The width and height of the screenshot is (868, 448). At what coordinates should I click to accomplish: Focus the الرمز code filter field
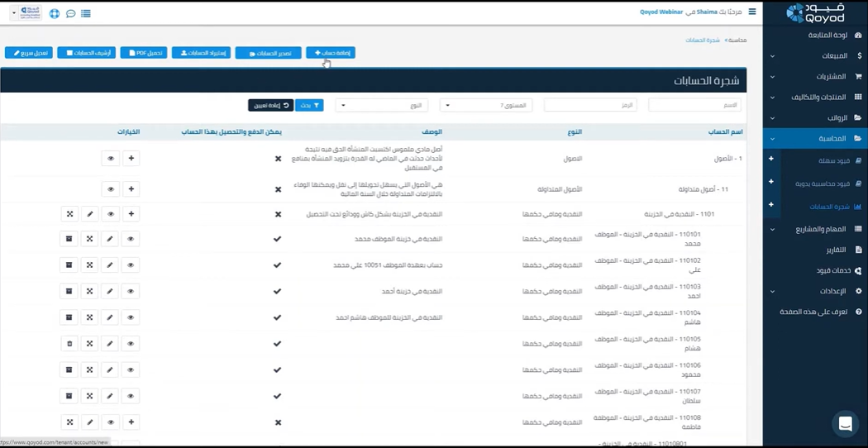pos(590,105)
